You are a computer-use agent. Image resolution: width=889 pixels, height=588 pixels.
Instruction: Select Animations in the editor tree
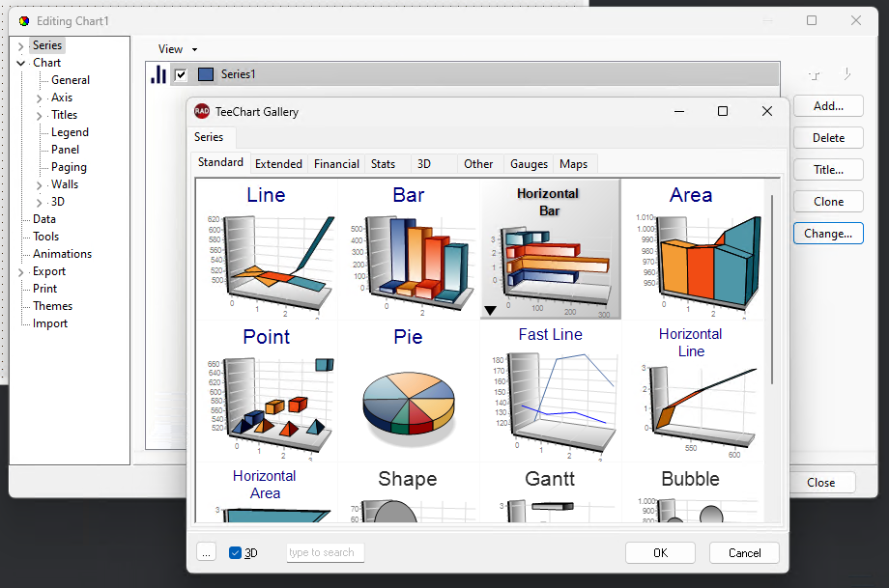[x=63, y=254]
